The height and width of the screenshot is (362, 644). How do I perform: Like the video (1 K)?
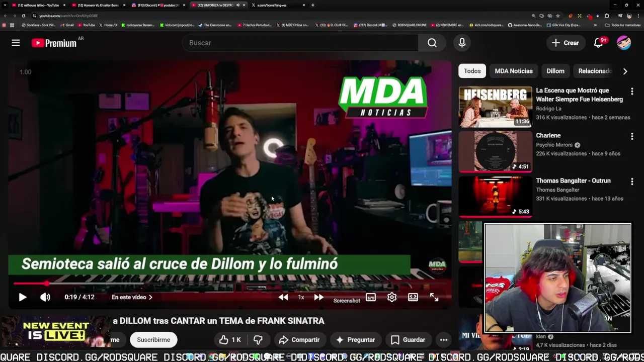230,340
